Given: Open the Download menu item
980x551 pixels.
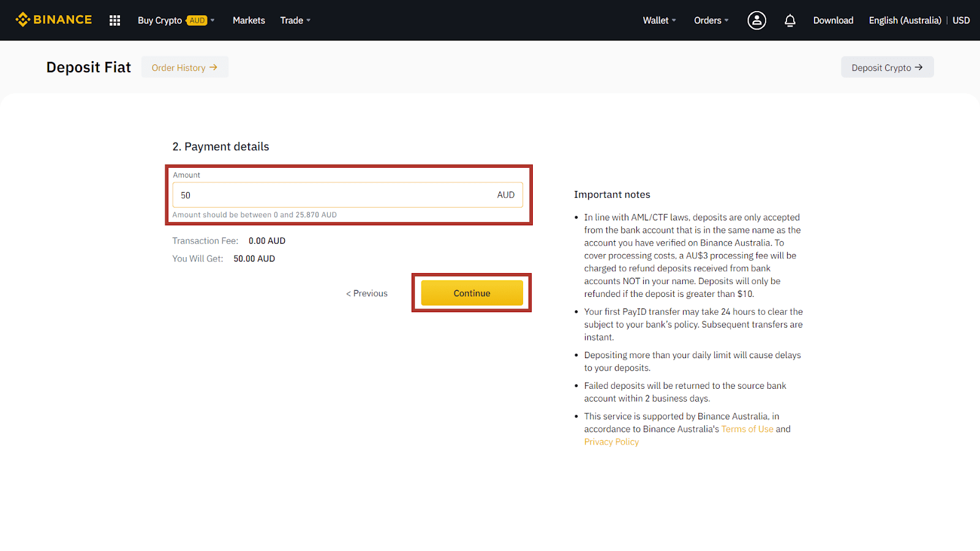Looking at the screenshot, I should [x=833, y=20].
